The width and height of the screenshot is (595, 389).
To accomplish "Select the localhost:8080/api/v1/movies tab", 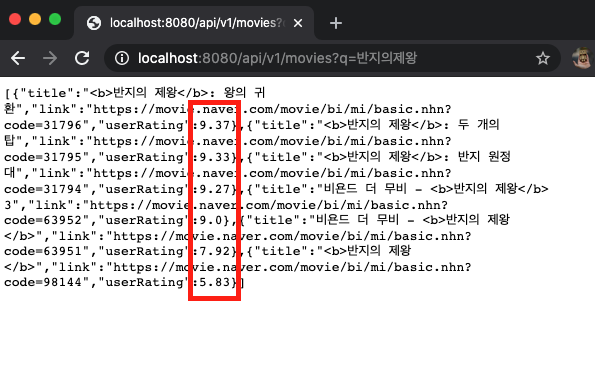I will click(x=194, y=23).
